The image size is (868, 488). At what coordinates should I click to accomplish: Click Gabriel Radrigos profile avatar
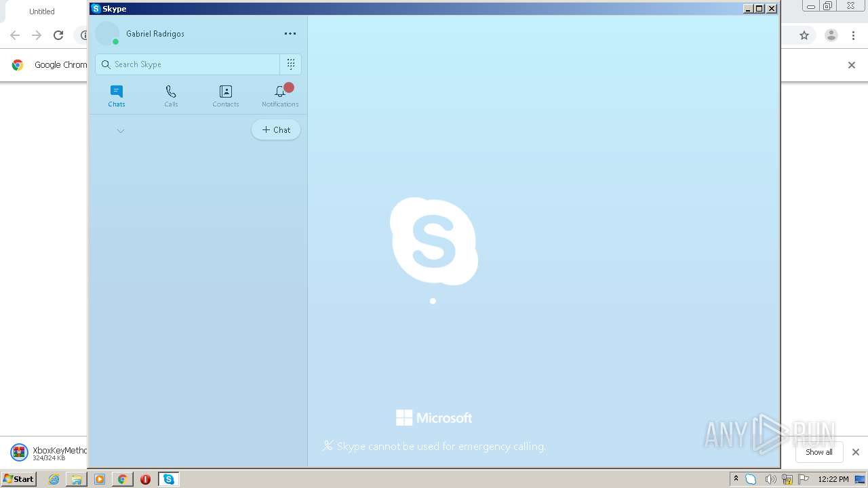[x=107, y=34]
